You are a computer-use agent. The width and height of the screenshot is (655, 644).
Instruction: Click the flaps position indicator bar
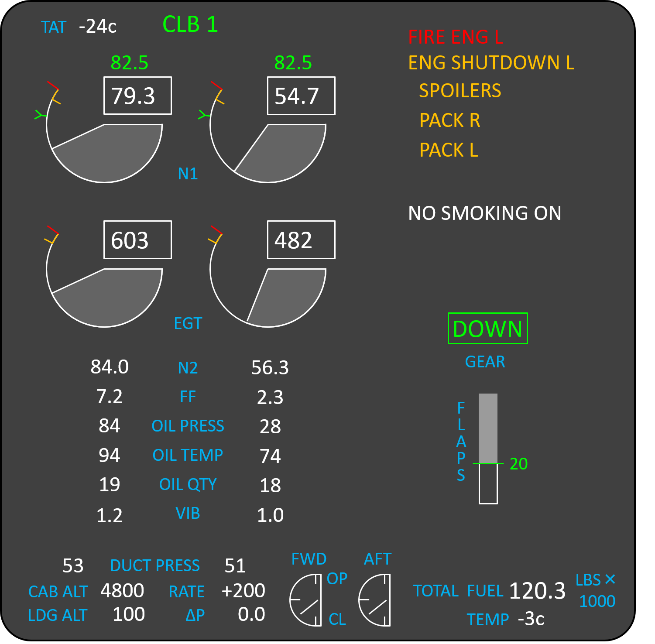click(x=488, y=449)
